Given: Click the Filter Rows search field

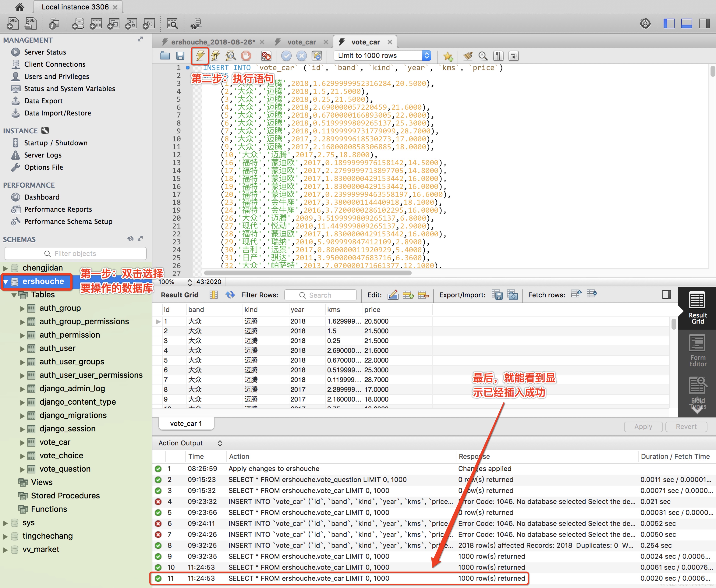Looking at the screenshot, I should (320, 295).
